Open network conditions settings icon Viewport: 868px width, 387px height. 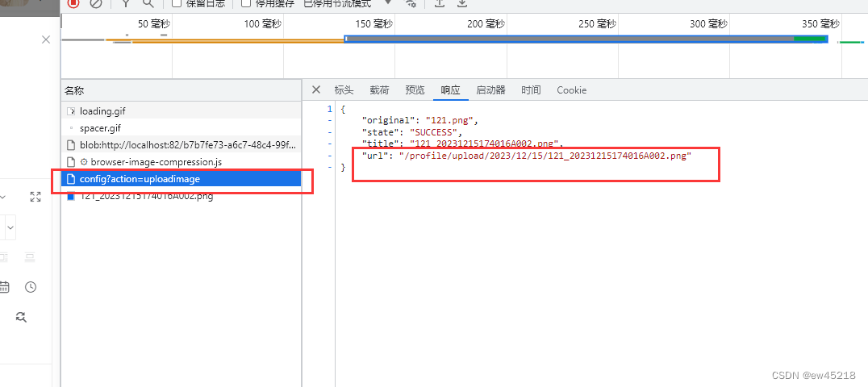411,2
